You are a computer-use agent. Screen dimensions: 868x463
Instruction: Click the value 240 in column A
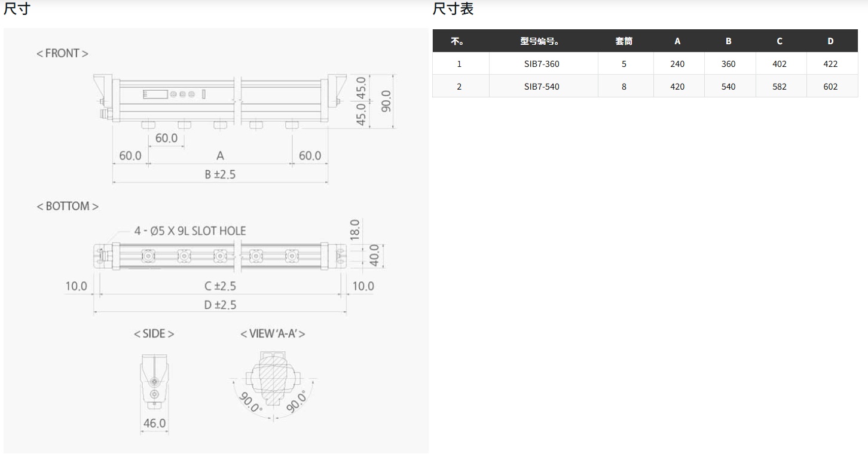[677, 64]
